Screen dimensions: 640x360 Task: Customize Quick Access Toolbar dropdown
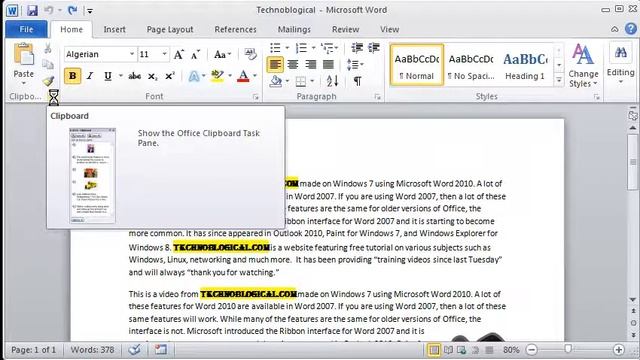click(x=90, y=11)
